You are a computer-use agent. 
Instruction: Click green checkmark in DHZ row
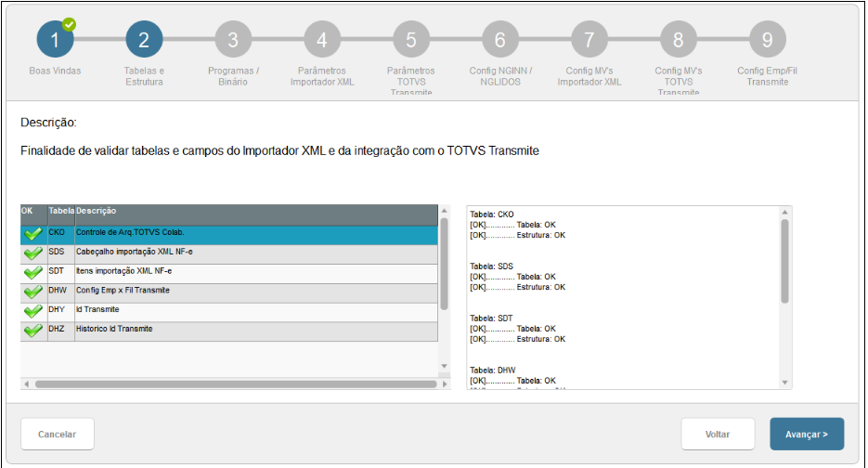(33, 331)
